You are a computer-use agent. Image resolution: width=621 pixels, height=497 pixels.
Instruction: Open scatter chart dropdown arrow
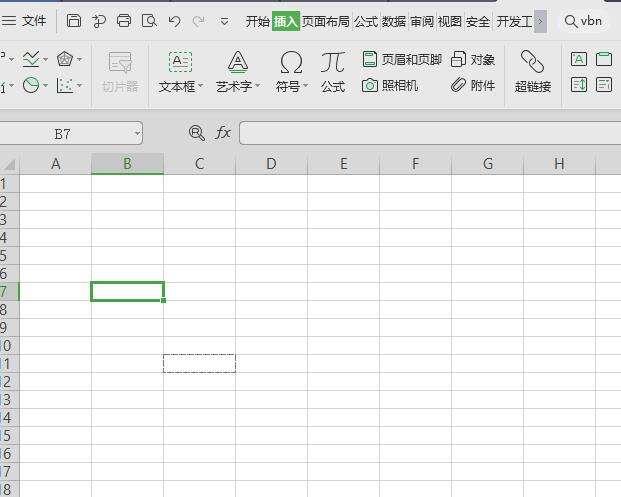(79, 85)
